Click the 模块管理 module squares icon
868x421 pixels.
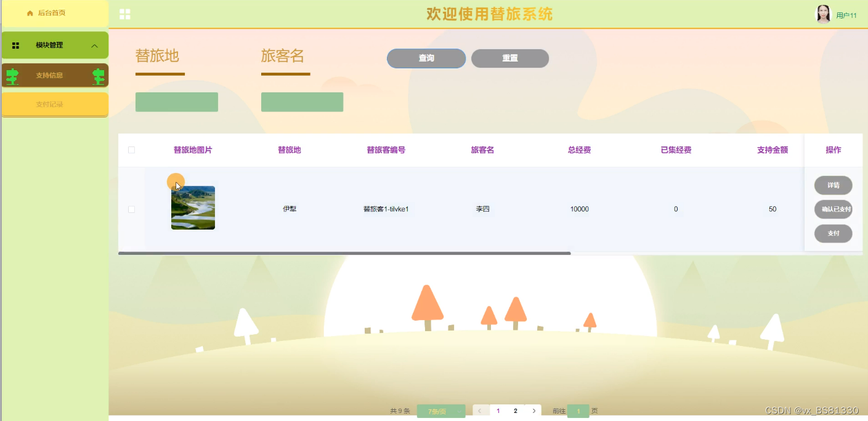point(16,46)
